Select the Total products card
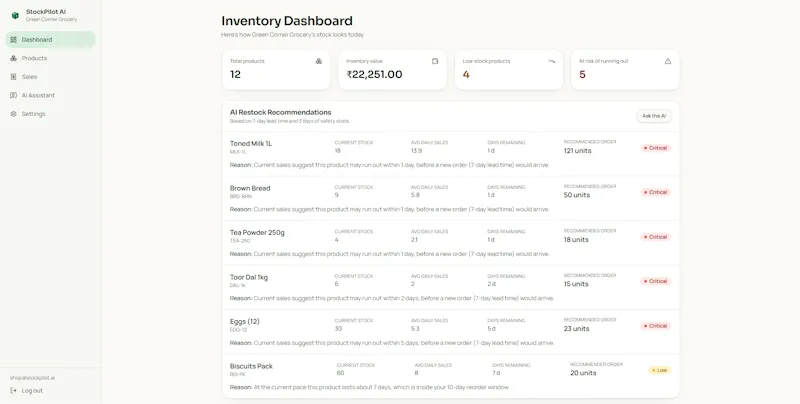This screenshot has width=800, height=404. [x=276, y=70]
